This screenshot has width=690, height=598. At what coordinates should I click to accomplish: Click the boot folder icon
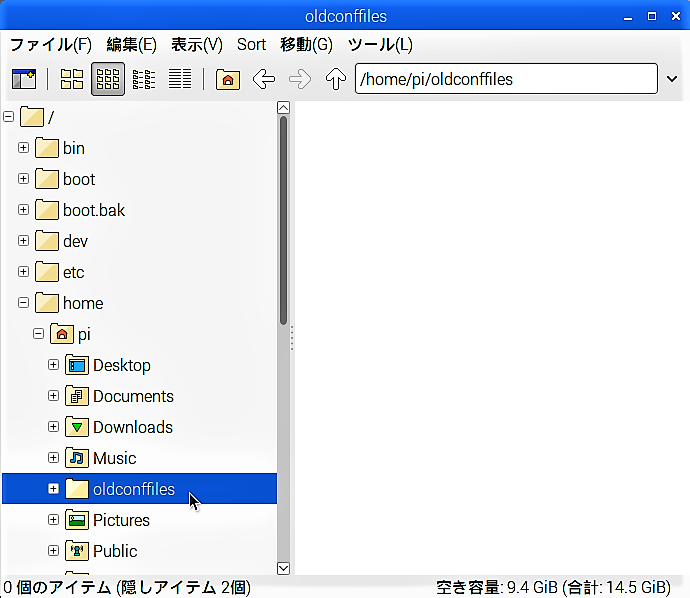(x=47, y=179)
